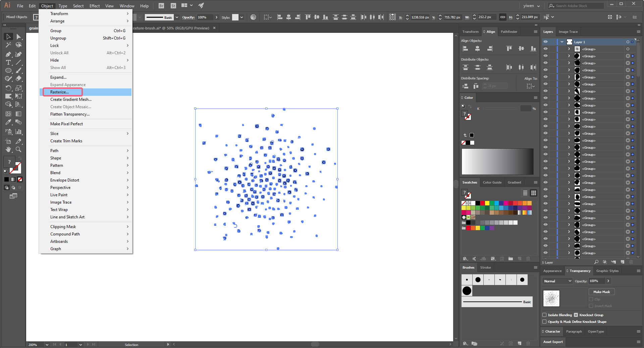Select the Eraser tool
This screenshot has width=644, height=348.
(19, 78)
